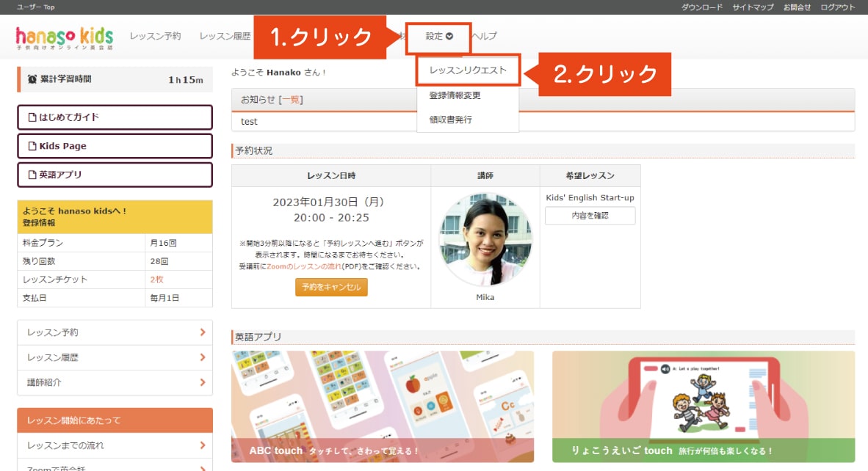
Task: Click the document icon beside Kids Page
Action: tap(32, 146)
